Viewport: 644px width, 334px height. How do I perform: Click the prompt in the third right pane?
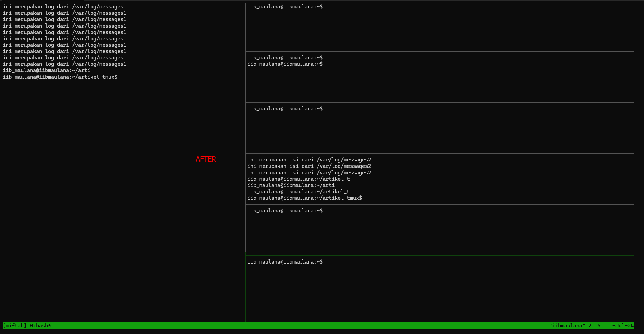pos(285,109)
